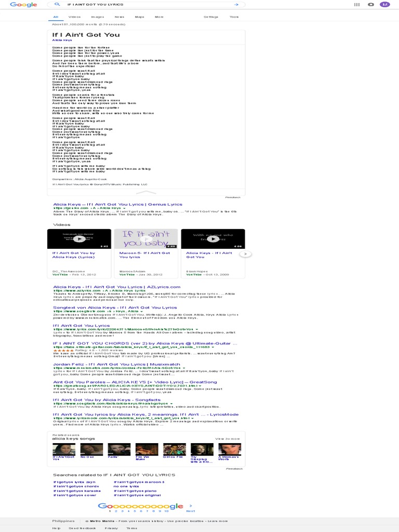
Task: Click the blue search submit arrow
Action: (x=236, y=4)
